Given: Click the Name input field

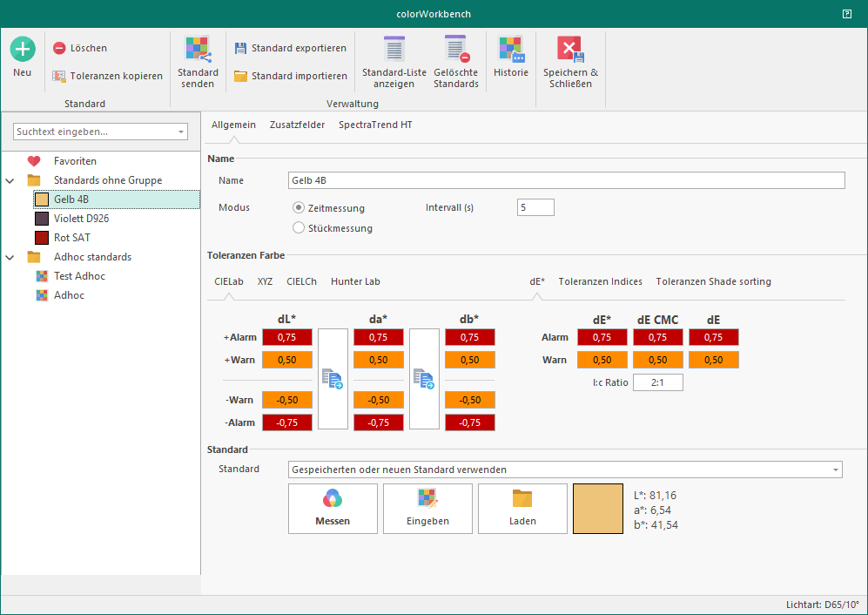Looking at the screenshot, I should pyautogui.click(x=566, y=180).
